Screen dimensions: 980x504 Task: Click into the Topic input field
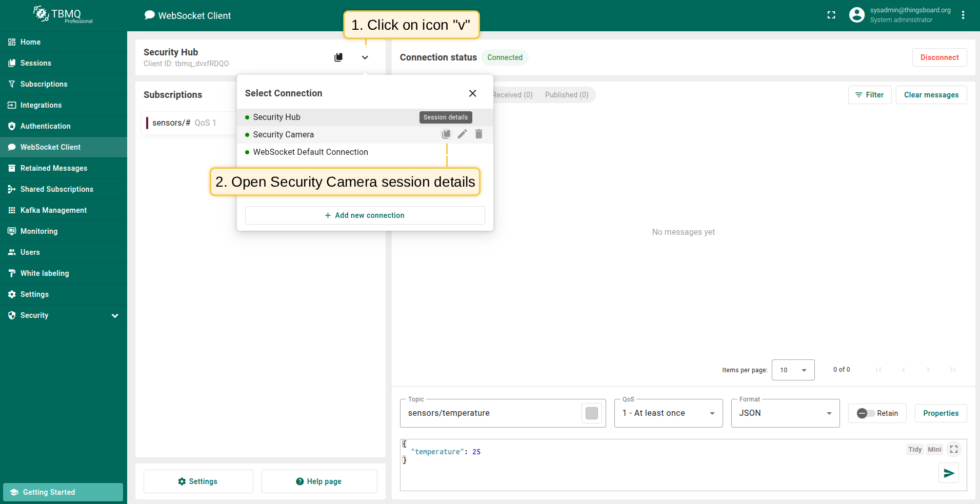coord(490,413)
